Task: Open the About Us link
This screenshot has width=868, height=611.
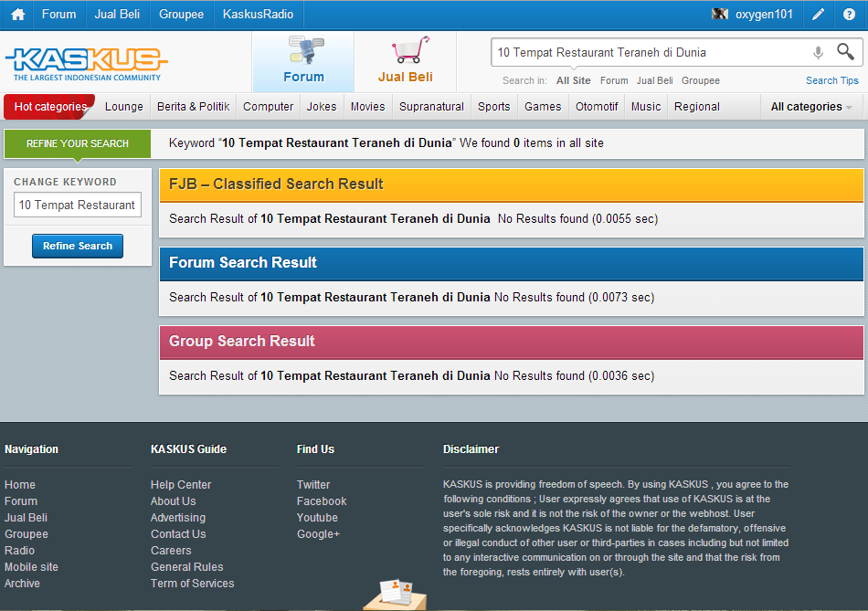Action: 174,501
